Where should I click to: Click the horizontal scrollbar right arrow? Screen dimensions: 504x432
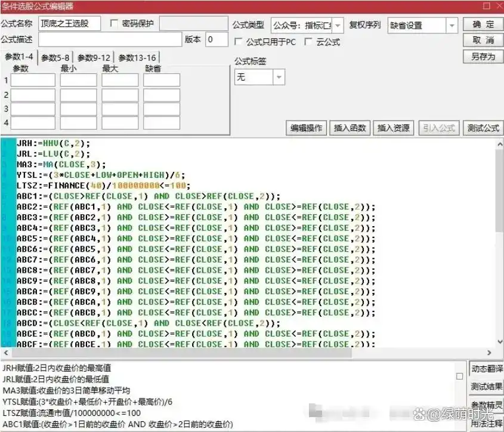(x=489, y=353)
